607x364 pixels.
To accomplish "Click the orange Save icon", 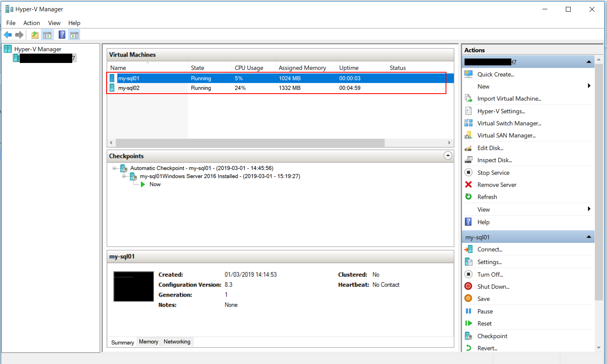I will pyautogui.click(x=469, y=298).
